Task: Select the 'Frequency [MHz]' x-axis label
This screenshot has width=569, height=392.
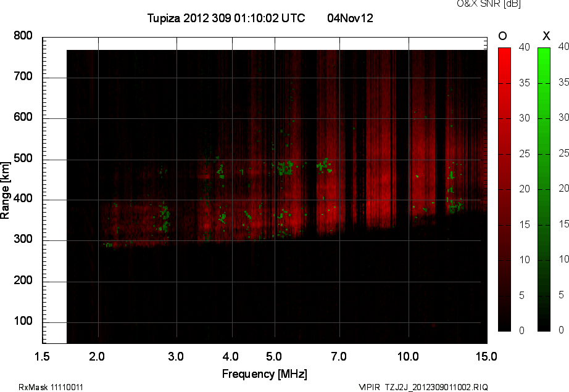Action: [x=265, y=374]
